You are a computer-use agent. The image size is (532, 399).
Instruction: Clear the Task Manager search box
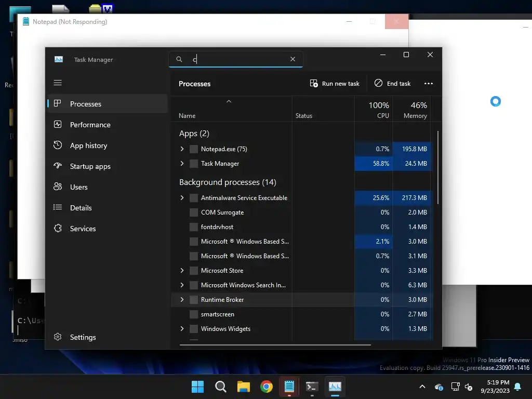(x=293, y=59)
